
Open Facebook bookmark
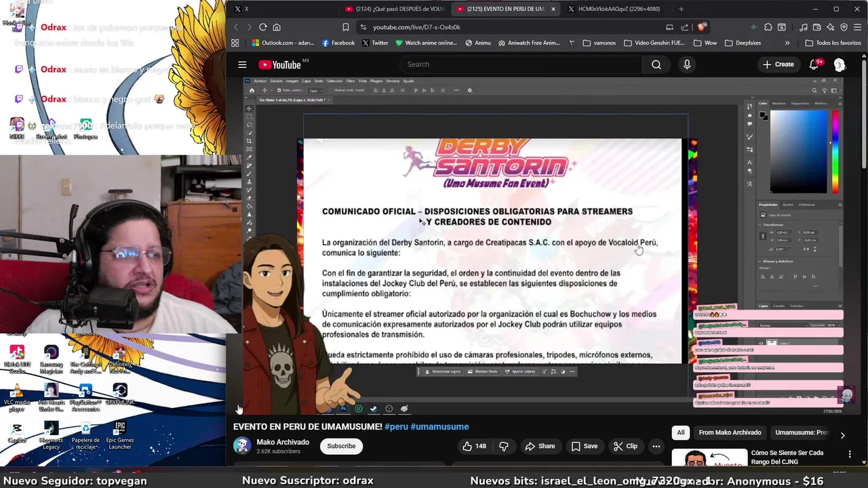pos(338,43)
